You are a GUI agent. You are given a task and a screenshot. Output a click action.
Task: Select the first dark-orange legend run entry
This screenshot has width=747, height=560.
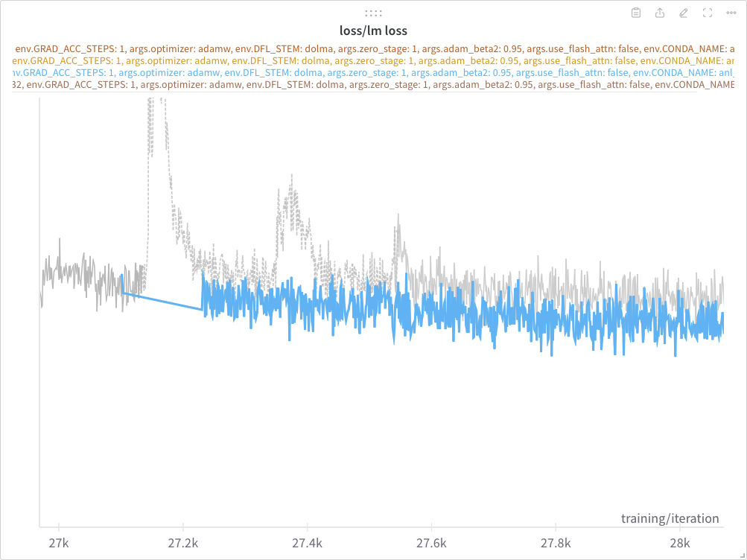(x=373, y=48)
